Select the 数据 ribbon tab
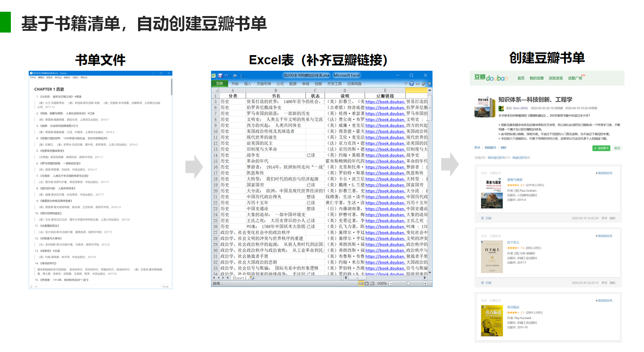 pyautogui.click(x=293, y=84)
